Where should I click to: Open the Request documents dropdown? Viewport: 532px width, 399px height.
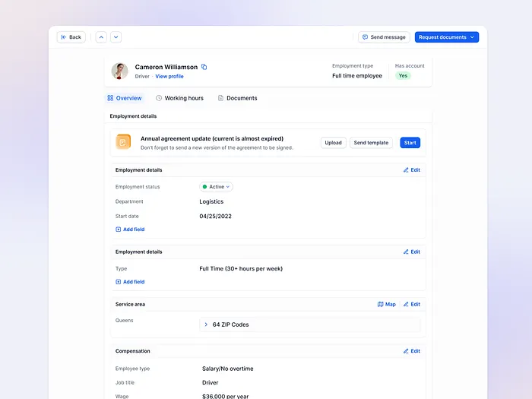click(447, 37)
